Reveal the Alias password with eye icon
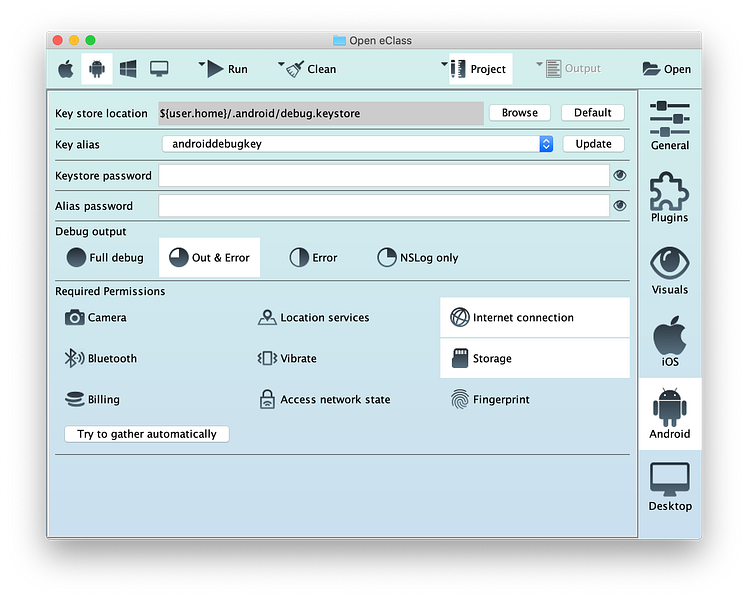This screenshot has width=748, height=600. (x=620, y=206)
